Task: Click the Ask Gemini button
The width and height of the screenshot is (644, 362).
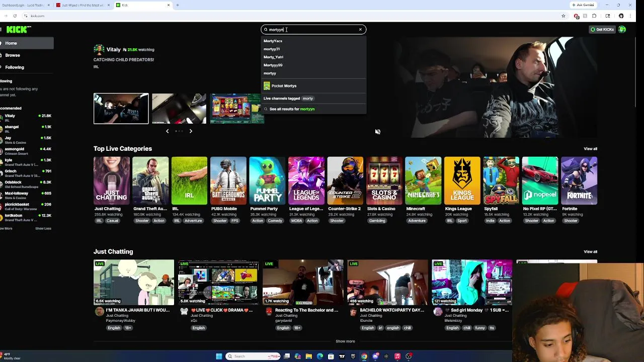Action: [x=583, y=5]
